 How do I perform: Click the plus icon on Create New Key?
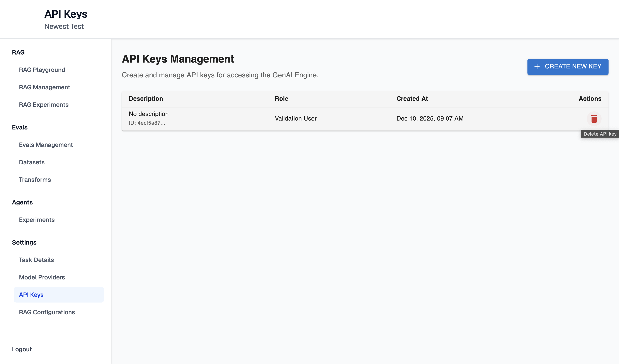pyautogui.click(x=537, y=66)
